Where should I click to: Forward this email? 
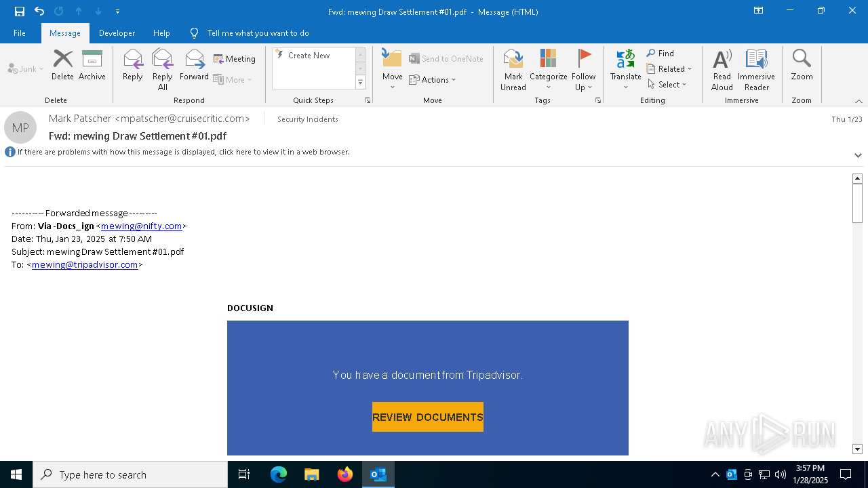[x=194, y=65]
